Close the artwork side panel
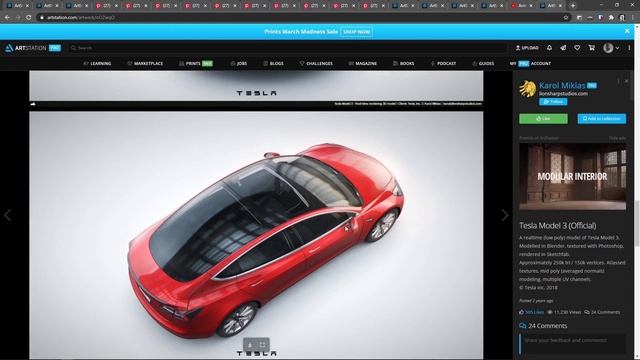The height and width of the screenshot is (360, 640). pos(627,81)
